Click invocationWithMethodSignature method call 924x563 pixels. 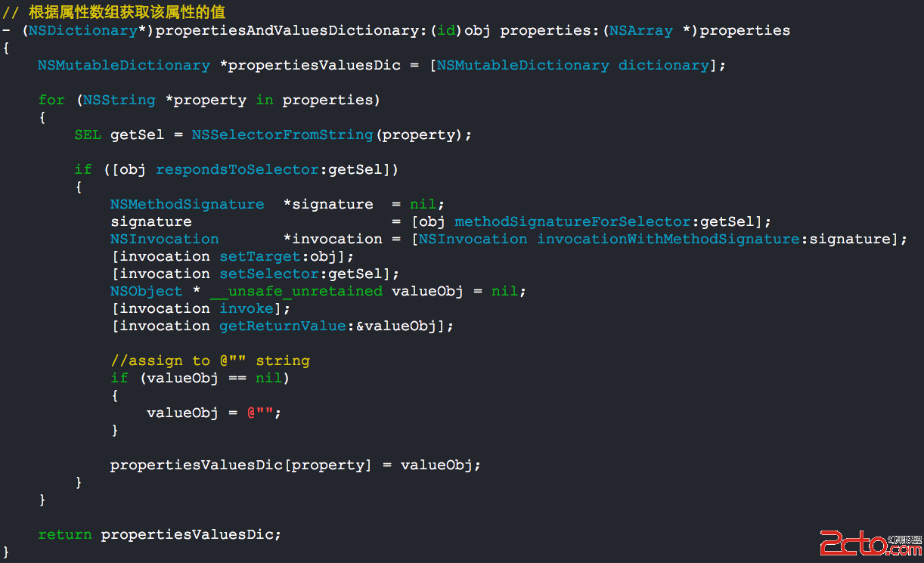[x=668, y=239]
